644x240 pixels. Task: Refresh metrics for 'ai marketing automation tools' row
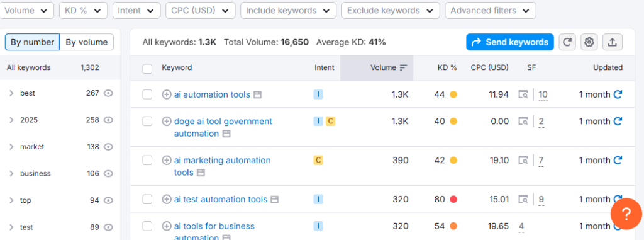(618, 161)
